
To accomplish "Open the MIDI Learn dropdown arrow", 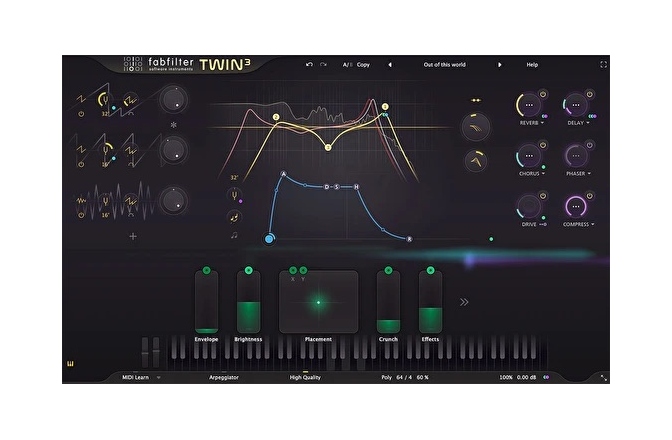I will [159, 378].
